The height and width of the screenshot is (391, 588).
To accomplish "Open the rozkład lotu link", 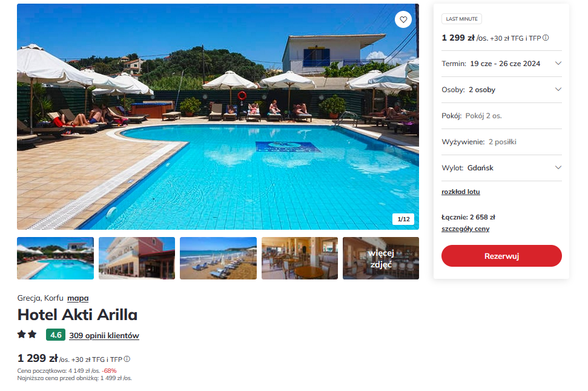I will coord(460,192).
